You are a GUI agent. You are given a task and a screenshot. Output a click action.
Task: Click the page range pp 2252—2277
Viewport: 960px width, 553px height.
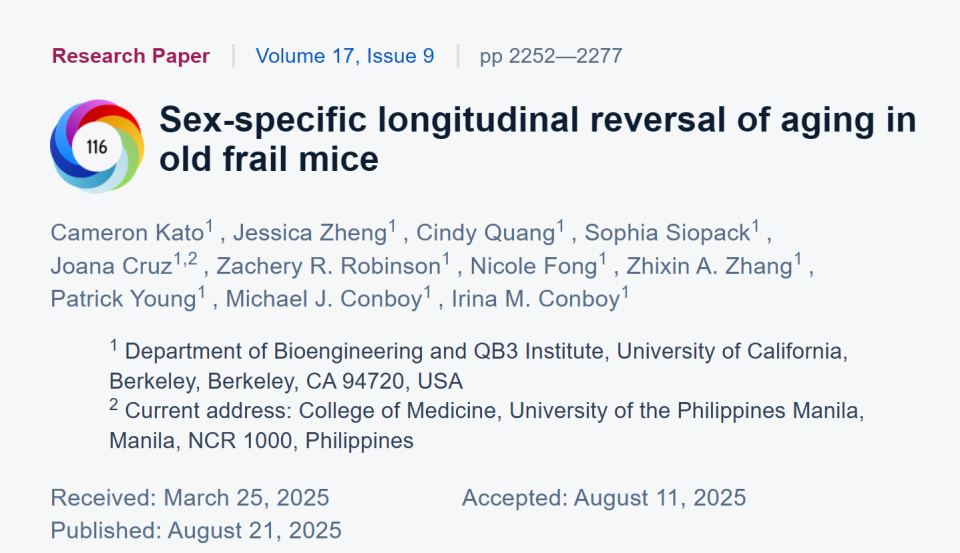click(x=551, y=56)
